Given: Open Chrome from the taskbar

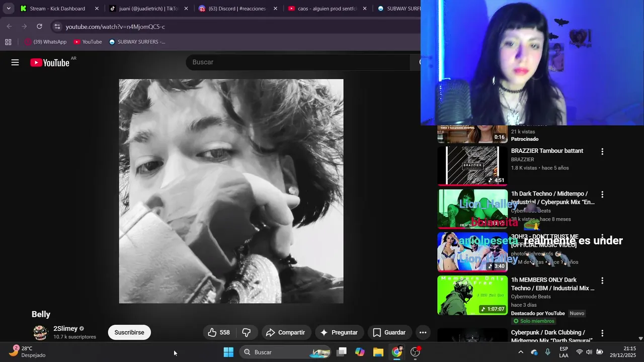Looking at the screenshot, I should pos(397,352).
